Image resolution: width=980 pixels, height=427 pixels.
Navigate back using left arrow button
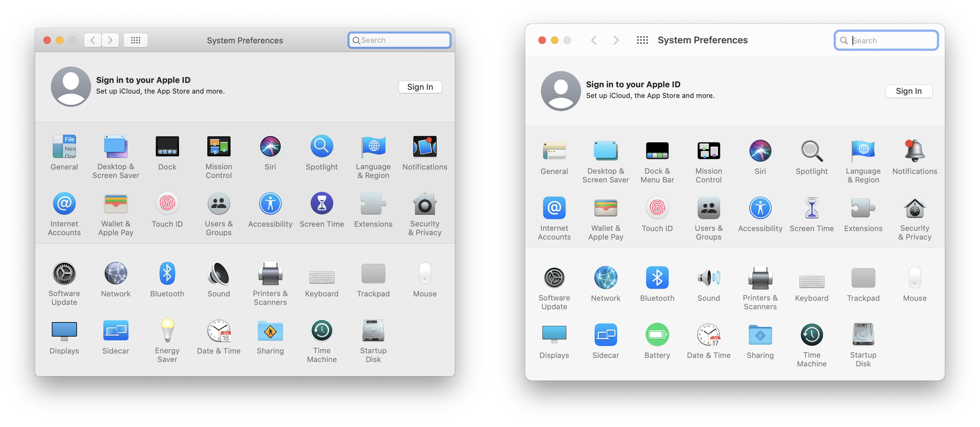point(92,39)
